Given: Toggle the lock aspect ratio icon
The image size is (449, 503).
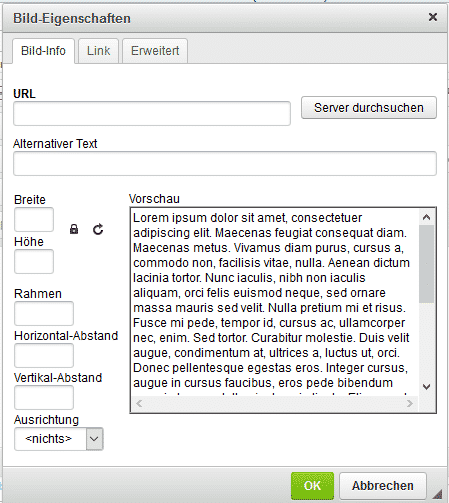Looking at the screenshot, I should (74, 229).
